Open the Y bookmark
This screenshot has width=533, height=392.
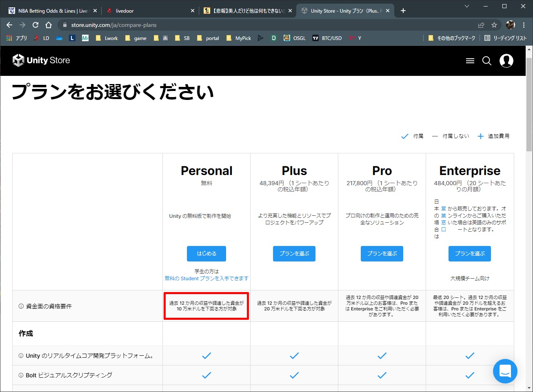[x=355, y=38]
